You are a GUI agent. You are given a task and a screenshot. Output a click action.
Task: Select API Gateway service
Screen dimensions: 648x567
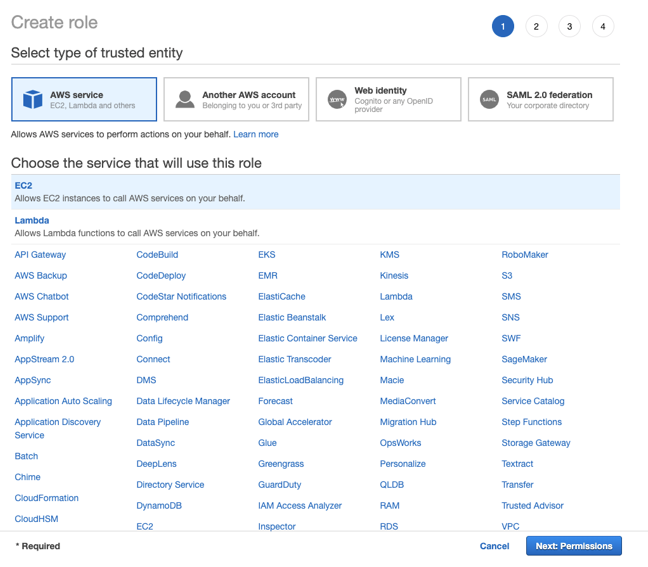coord(40,255)
